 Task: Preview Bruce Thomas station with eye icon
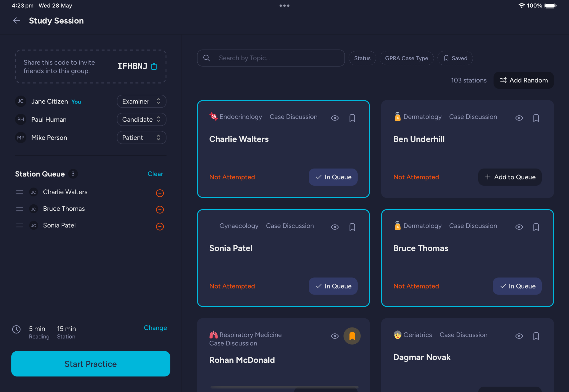click(519, 227)
